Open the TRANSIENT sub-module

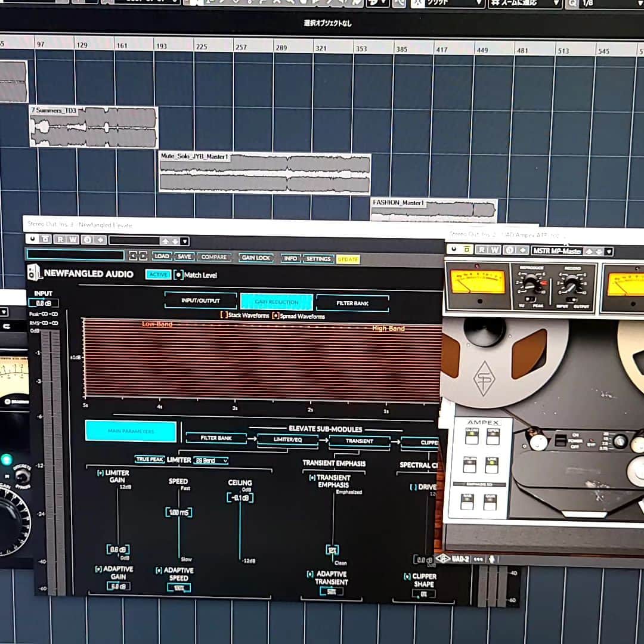360,441
